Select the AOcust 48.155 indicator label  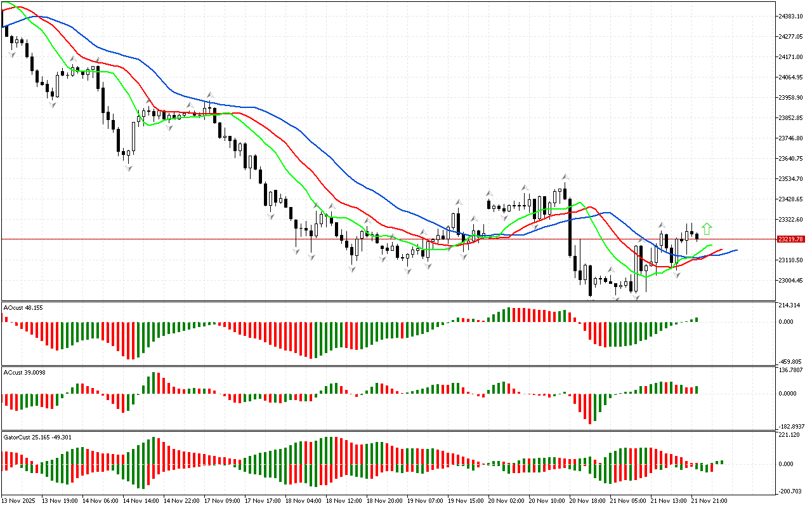(x=23, y=307)
